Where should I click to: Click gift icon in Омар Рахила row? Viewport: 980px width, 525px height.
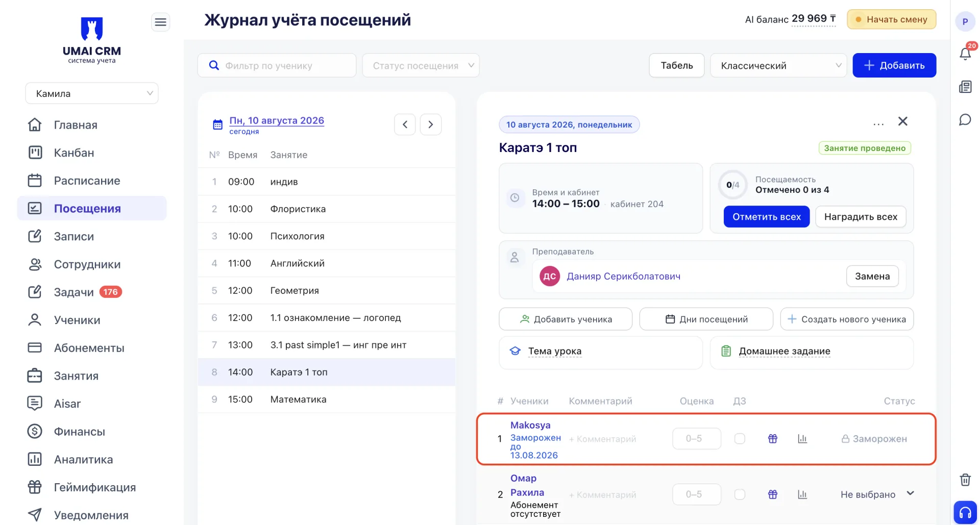773,494
